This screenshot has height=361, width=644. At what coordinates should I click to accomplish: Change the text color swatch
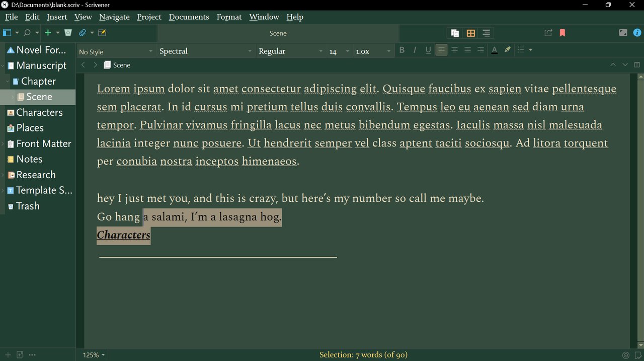495,50
